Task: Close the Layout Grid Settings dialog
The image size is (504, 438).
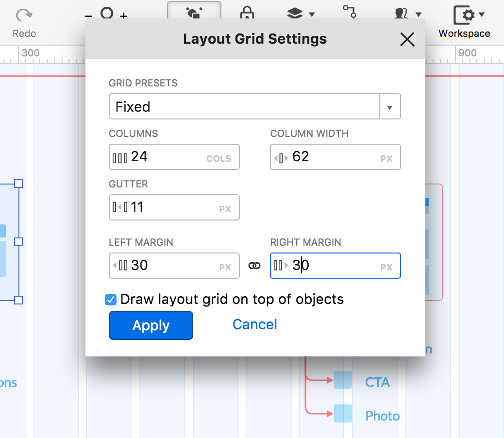Action: click(x=407, y=39)
